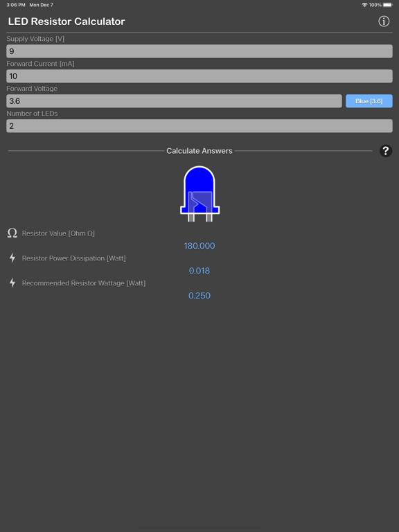The height and width of the screenshot is (532, 399).
Task: Edit the Forward Current field
Action: (199, 76)
